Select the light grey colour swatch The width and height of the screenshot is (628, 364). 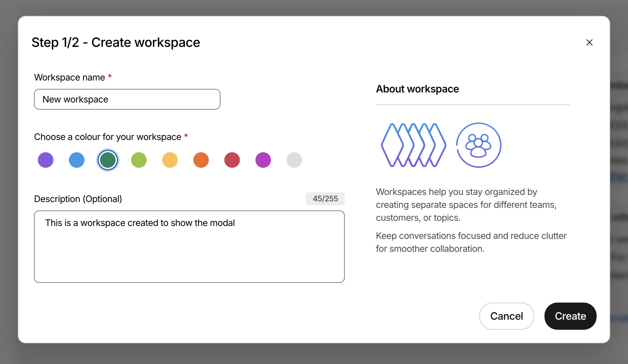click(294, 160)
